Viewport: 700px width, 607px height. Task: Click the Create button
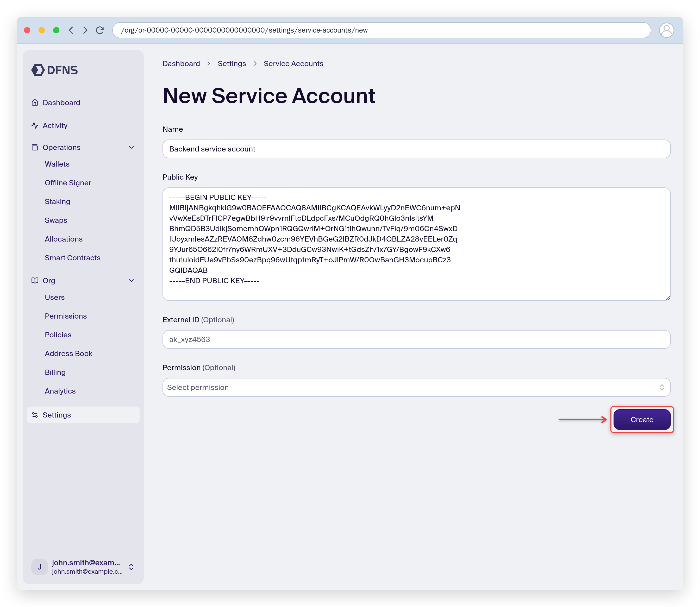click(642, 419)
